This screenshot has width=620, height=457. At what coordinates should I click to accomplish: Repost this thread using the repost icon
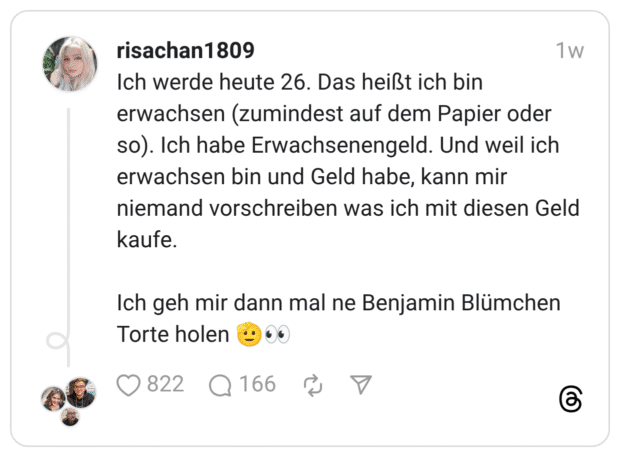click(x=312, y=385)
